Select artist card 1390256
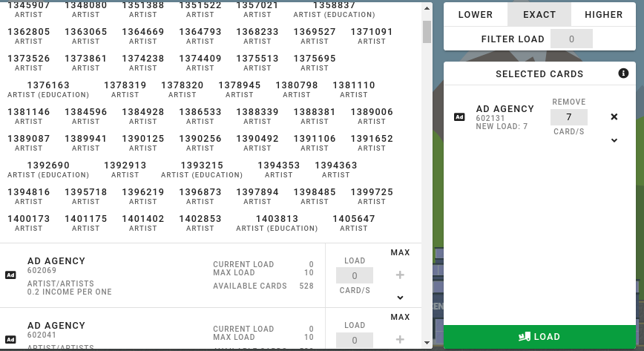The height and width of the screenshot is (351, 644). tap(200, 142)
